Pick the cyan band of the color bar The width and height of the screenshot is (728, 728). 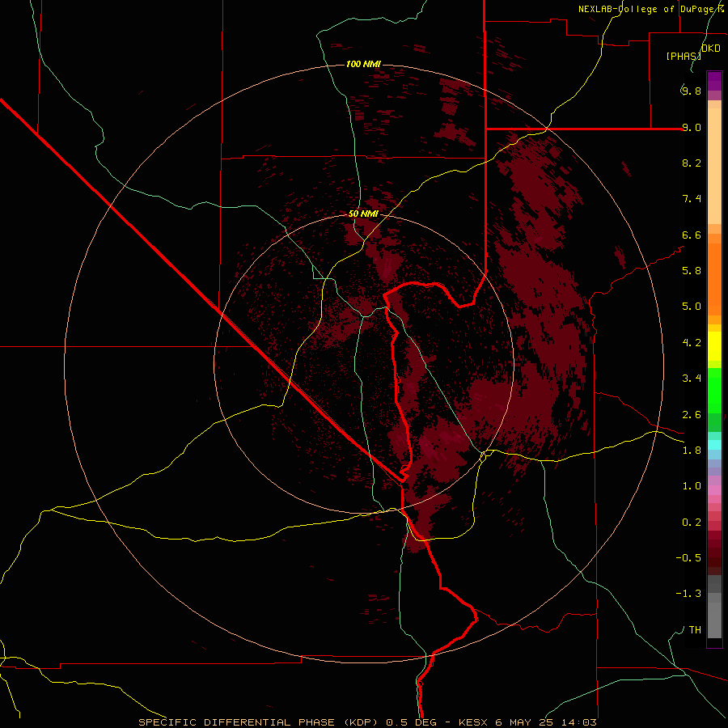tap(714, 445)
